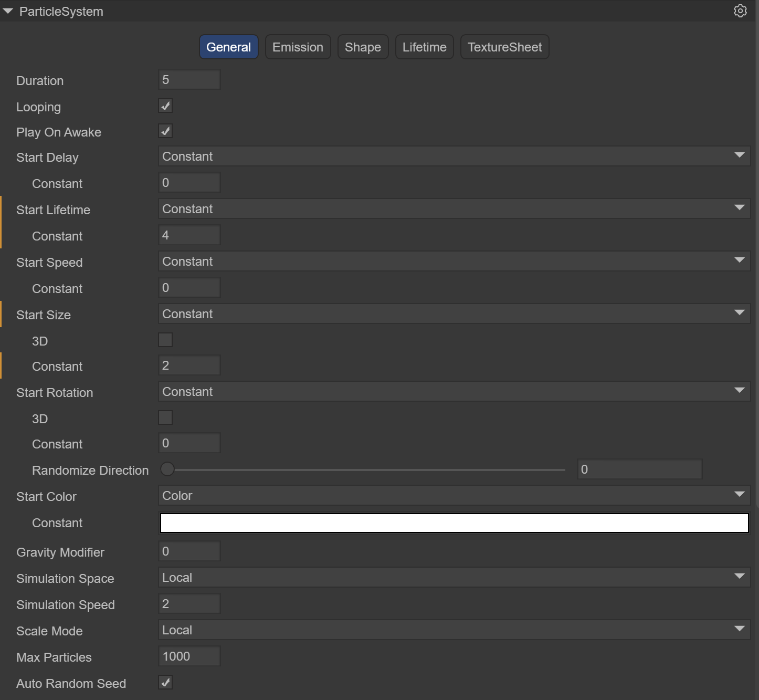Select the Lifetime tab
Screen dimensions: 759x700
click(424, 47)
